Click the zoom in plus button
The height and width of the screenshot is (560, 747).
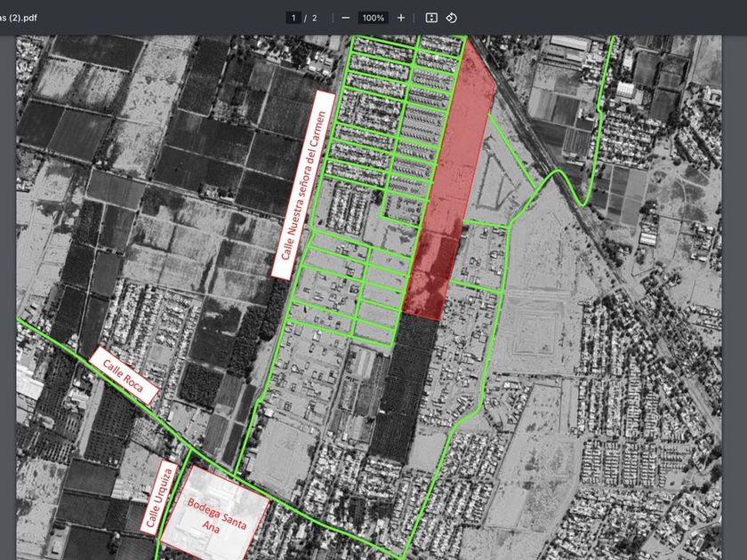(x=401, y=18)
